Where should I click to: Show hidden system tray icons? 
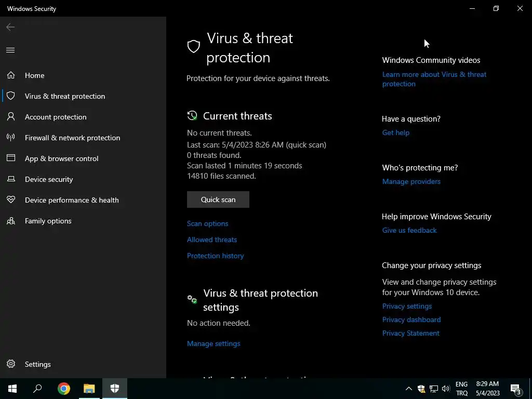click(409, 389)
